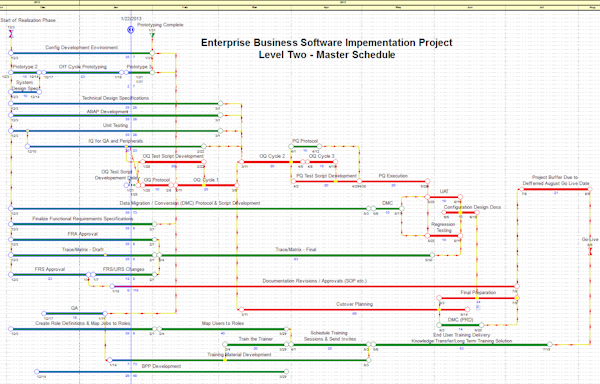Click the red PQ Execution activity bar

pyautogui.click(x=394, y=182)
